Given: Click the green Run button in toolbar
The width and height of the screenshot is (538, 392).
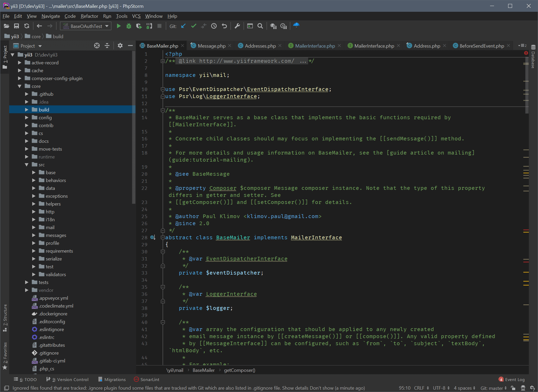Looking at the screenshot, I should (x=119, y=26).
